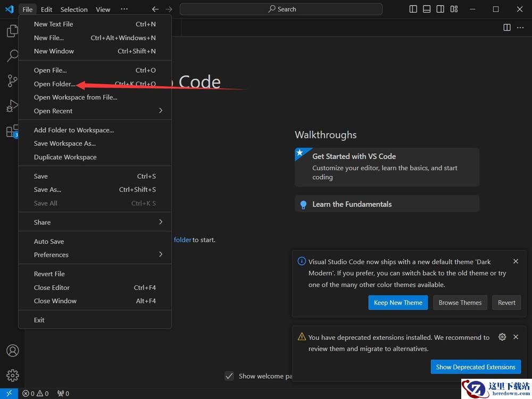Go forward with the right arrow
The height and width of the screenshot is (399, 532).
pyautogui.click(x=169, y=9)
